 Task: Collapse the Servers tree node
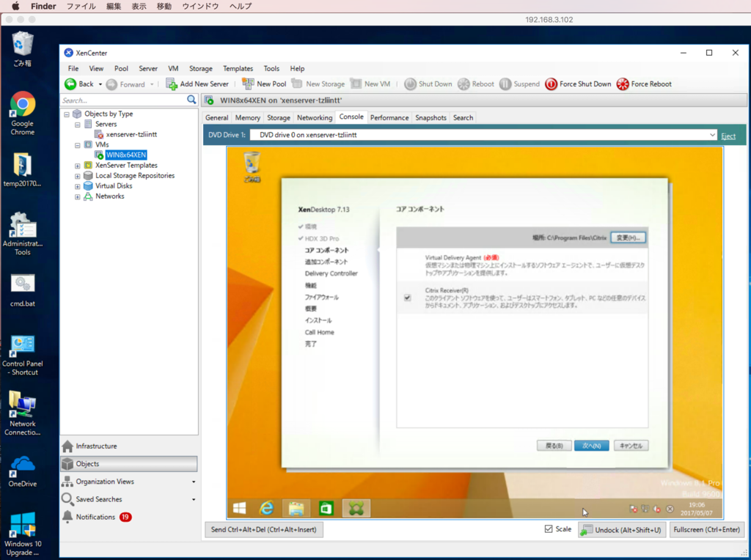click(78, 125)
